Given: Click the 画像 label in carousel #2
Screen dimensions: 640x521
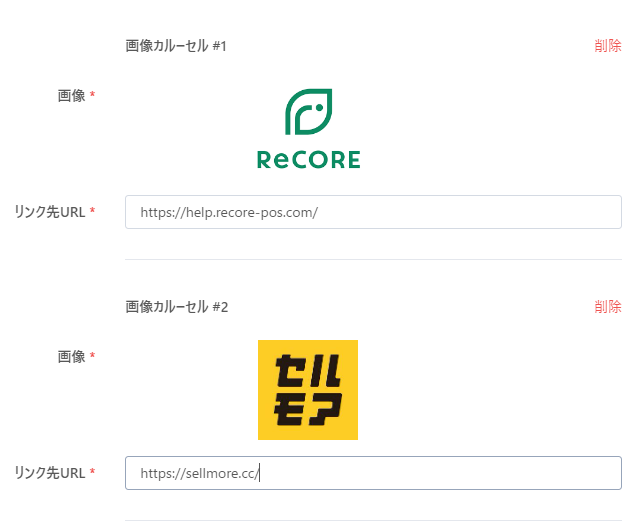Looking at the screenshot, I should [71, 356].
